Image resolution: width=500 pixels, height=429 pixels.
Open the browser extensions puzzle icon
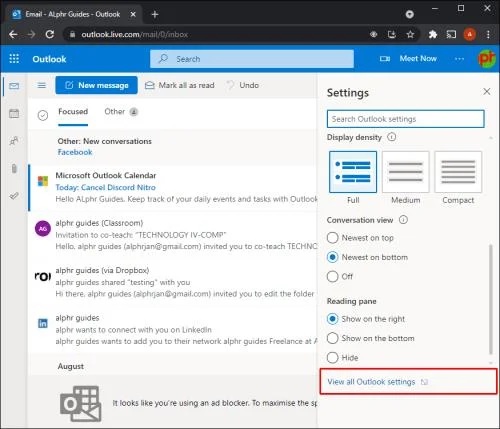click(x=433, y=34)
